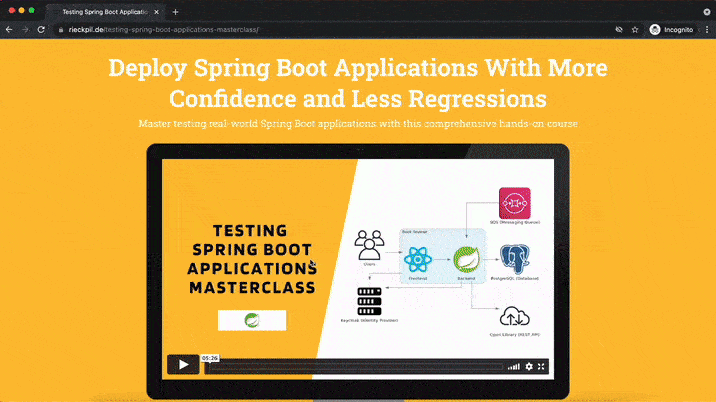716x402 pixels.
Task: Click the Users group icon in diagram
Action: pyautogui.click(x=369, y=245)
